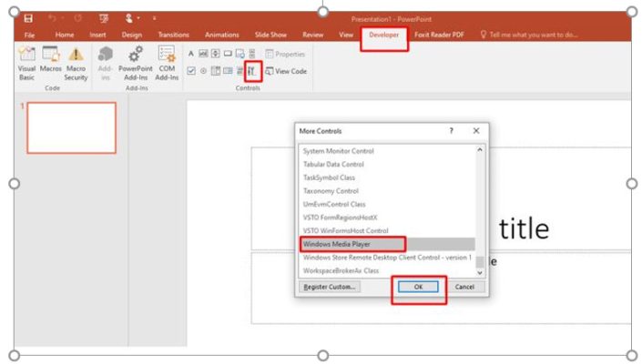Open the greyed-out Add-ins button
The height and width of the screenshot is (364, 642).
point(106,64)
